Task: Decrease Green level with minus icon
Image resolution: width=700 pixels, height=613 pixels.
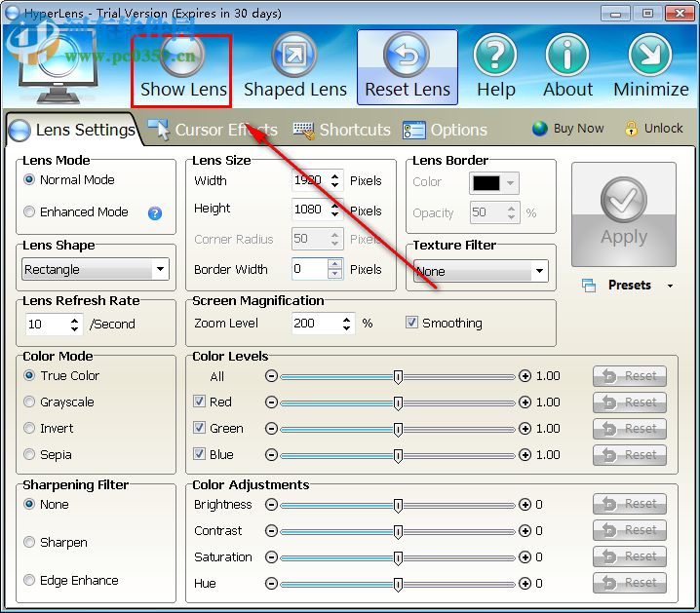Action: click(x=271, y=429)
